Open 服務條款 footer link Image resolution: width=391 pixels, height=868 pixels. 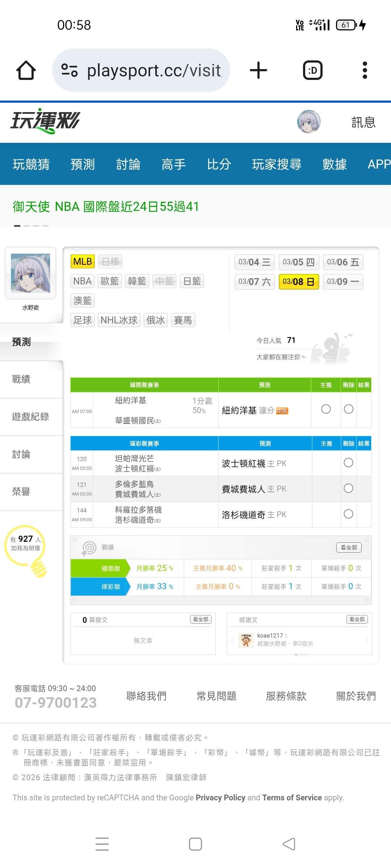point(286,696)
